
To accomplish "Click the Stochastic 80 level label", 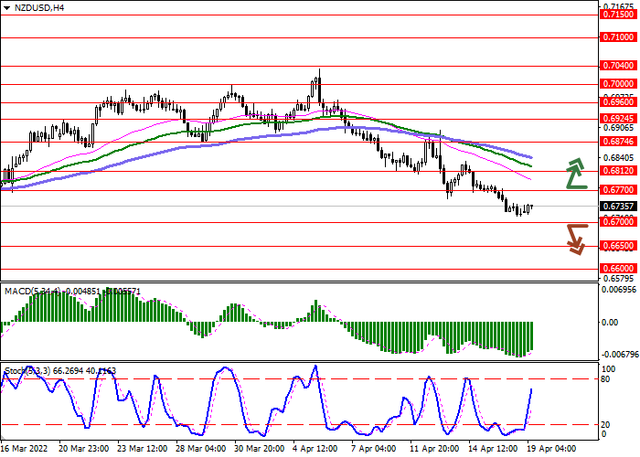I will [606, 379].
